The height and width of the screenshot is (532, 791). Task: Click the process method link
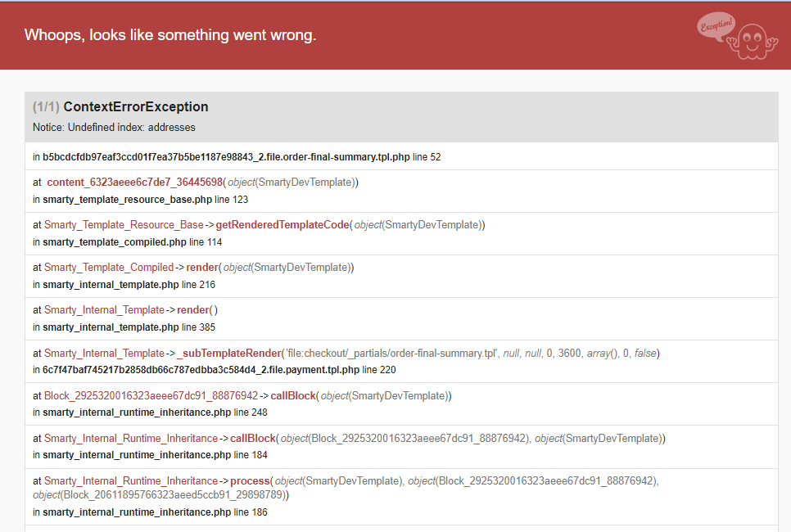click(x=251, y=480)
